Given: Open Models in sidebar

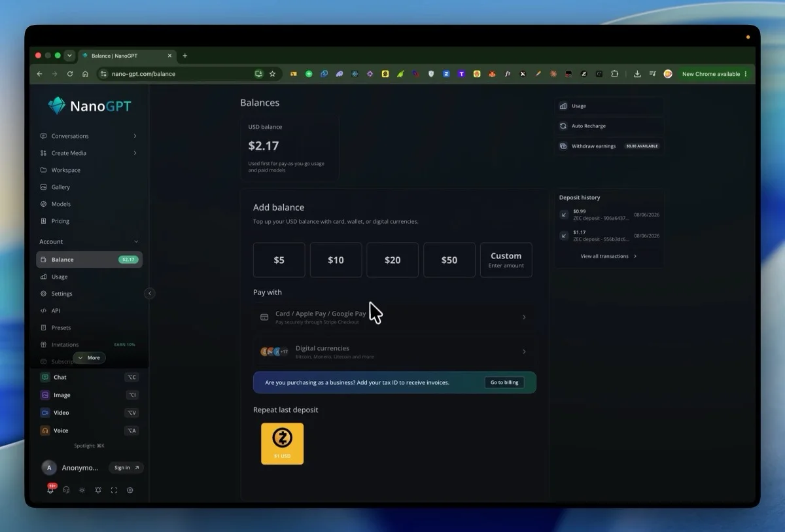Looking at the screenshot, I should coord(89,204).
